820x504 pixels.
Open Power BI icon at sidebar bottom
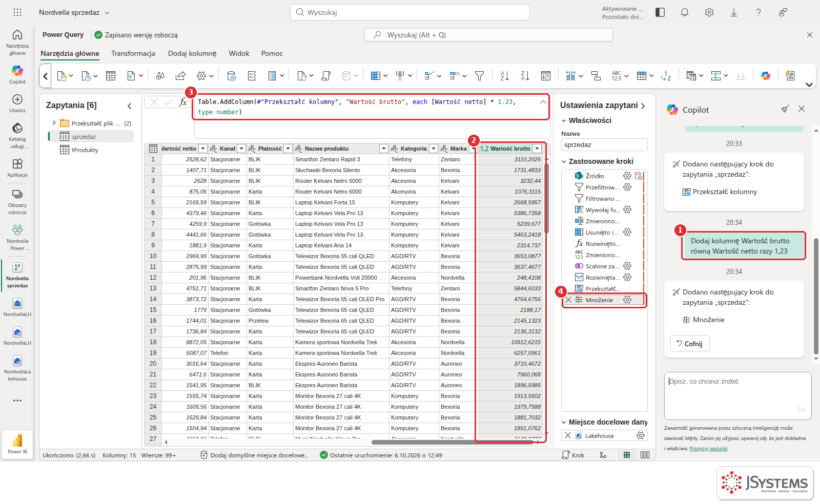[x=17, y=444]
